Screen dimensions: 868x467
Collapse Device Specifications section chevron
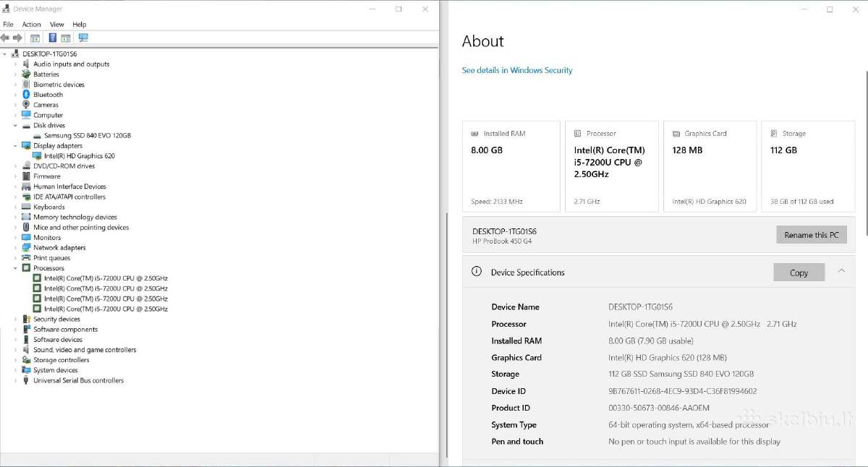[841, 271]
